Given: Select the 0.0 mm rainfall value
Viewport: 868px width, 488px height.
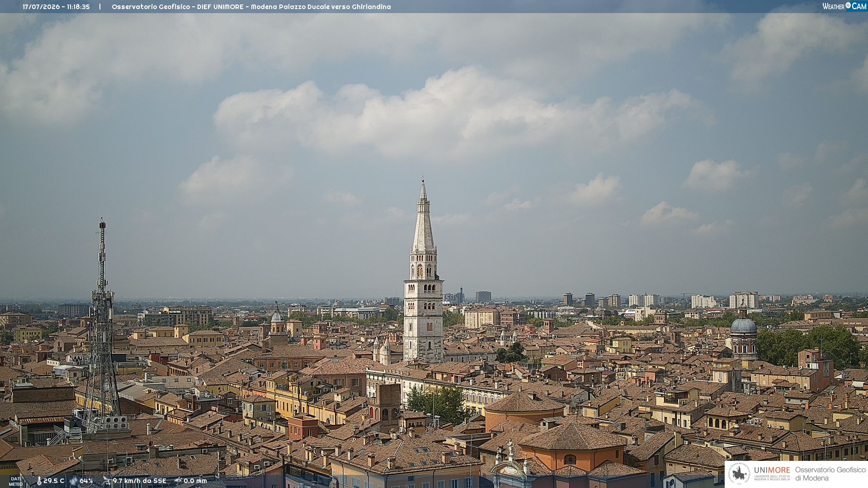Looking at the screenshot, I should pyautogui.click(x=195, y=481).
